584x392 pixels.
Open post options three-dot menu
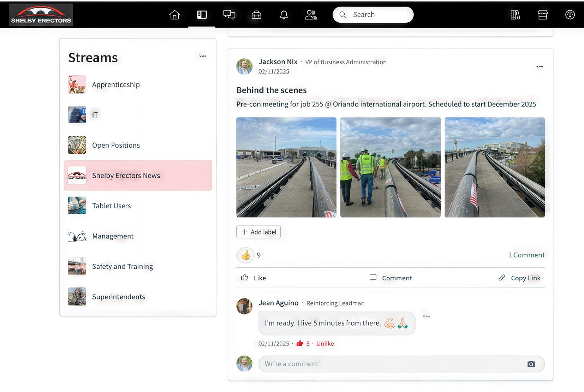click(540, 67)
